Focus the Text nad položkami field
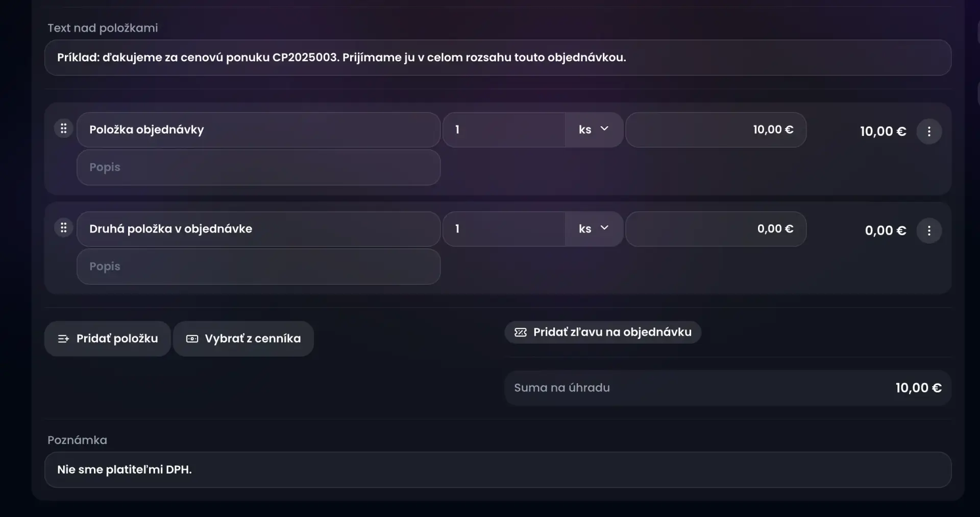The height and width of the screenshot is (517, 980). (498, 58)
